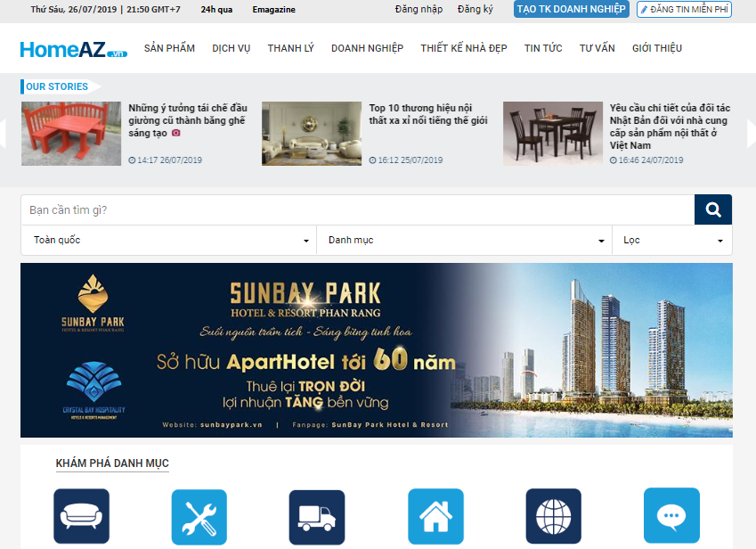Click the OUR STORIES heading
Screen dimensions: 756x549
57,86
